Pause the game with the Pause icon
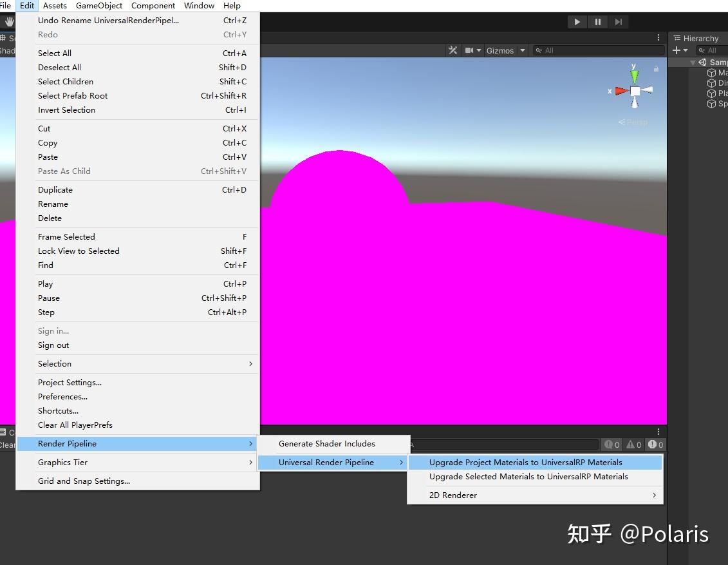The height and width of the screenshot is (565, 728). (597, 21)
